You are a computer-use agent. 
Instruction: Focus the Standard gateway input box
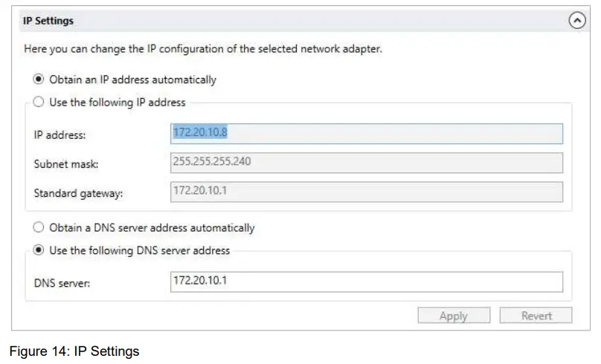tap(366, 192)
